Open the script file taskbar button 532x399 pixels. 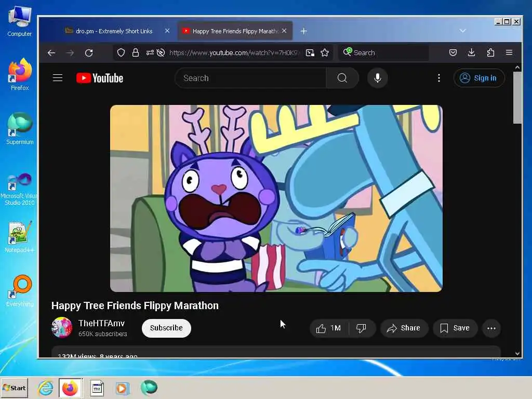(x=97, y=388)
